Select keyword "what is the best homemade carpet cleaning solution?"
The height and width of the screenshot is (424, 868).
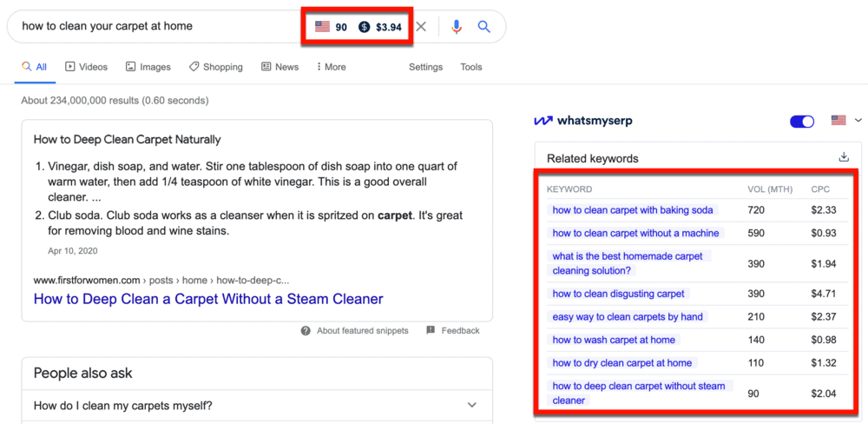click(628, 263)
